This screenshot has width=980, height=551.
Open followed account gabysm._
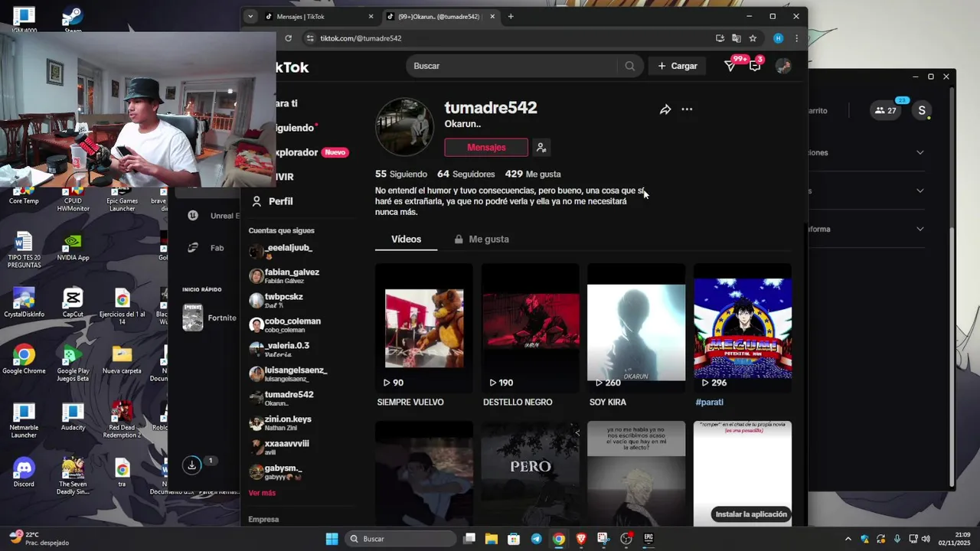pyautogui.click(x=276, y=472)
